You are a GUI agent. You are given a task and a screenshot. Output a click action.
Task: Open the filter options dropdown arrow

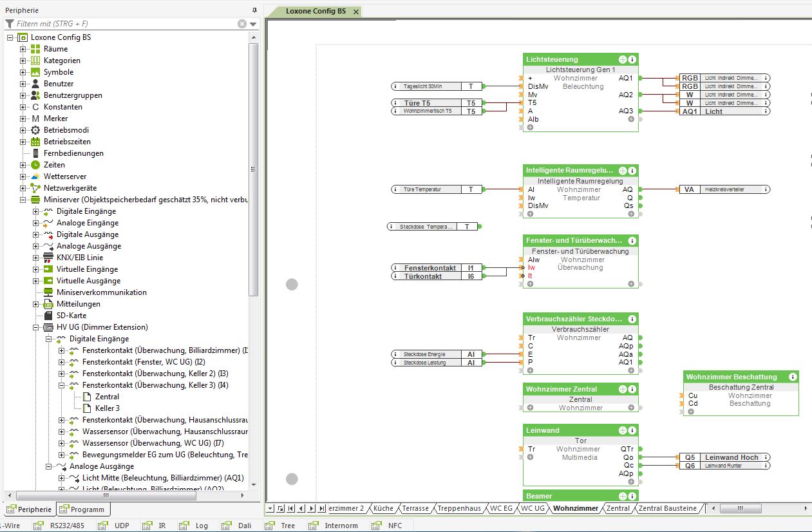point(253,24)
